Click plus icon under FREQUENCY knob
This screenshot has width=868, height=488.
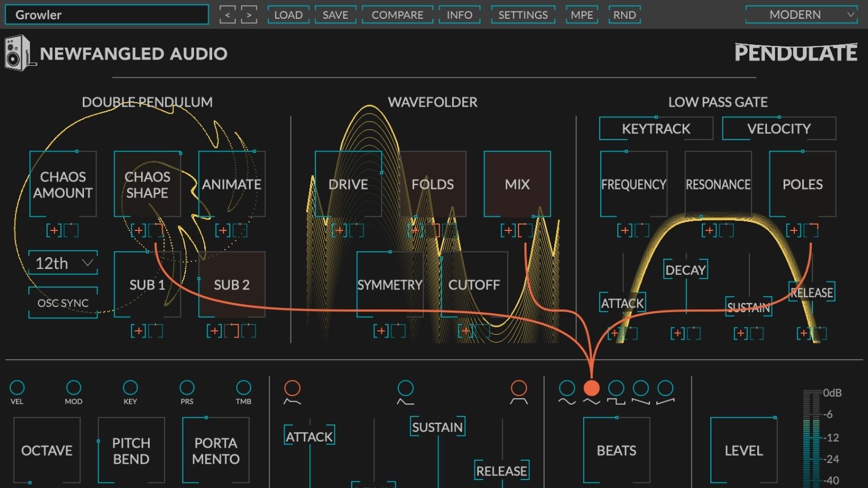[x=625, y=230]
